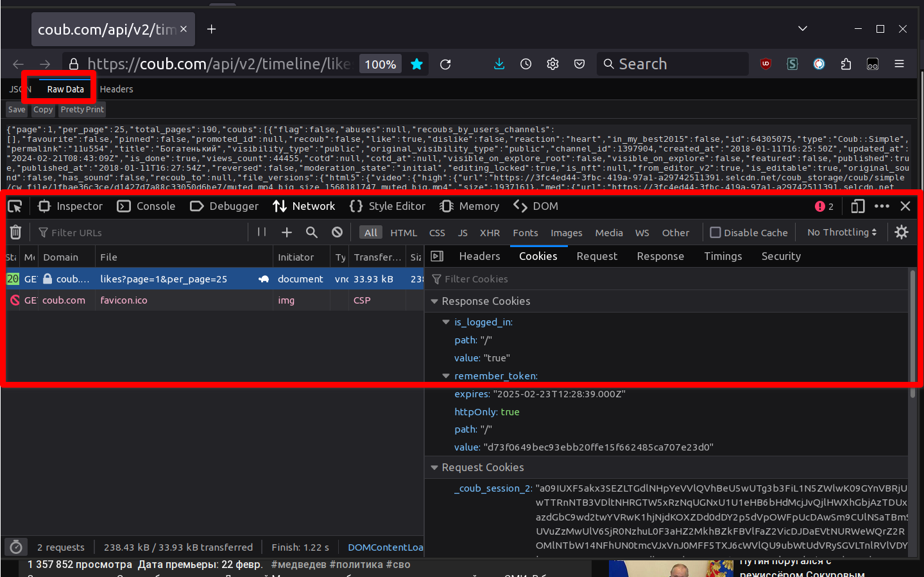Focus the Filter Cookies input
This screenshot has width=924, height=577.
pyautogui.click(x=667, y=279)
